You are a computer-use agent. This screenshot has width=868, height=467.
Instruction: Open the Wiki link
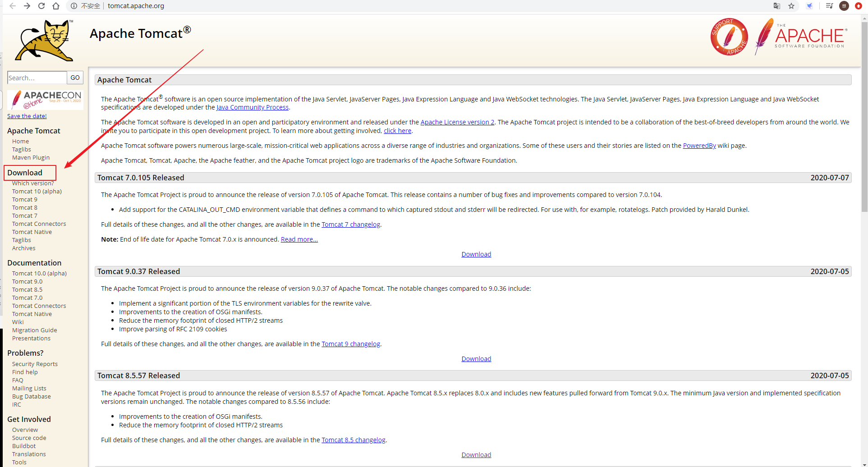(18, 322)
